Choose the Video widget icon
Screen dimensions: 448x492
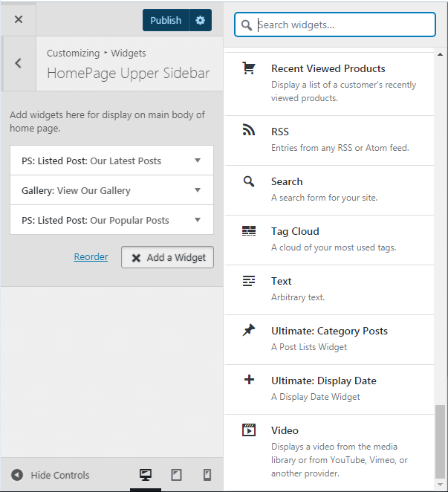249,430
